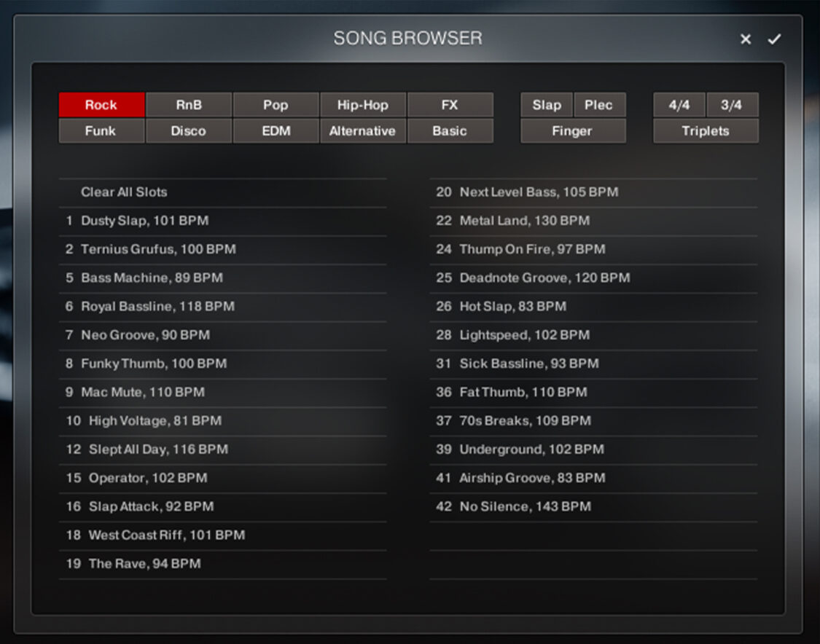Dismiss the Song Browser via the X icon
This screenshot has height=644, width=820.
tap(746, 39)
